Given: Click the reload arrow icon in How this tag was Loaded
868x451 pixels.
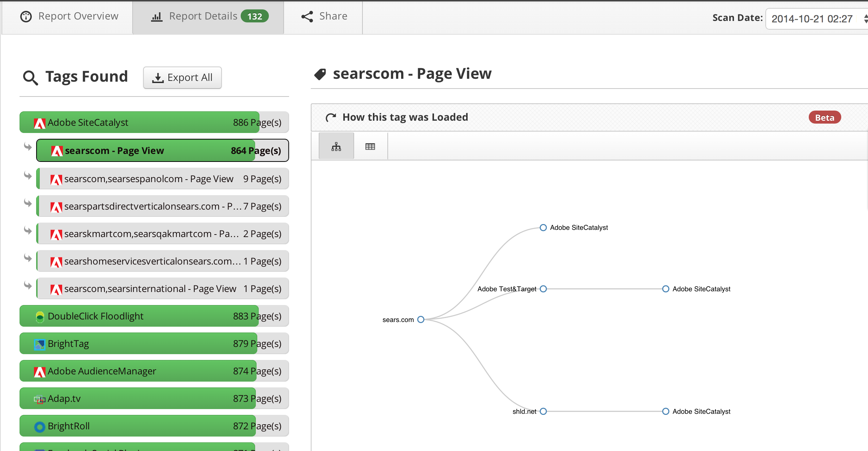Looking at the screenshot, I should point(331,117).
